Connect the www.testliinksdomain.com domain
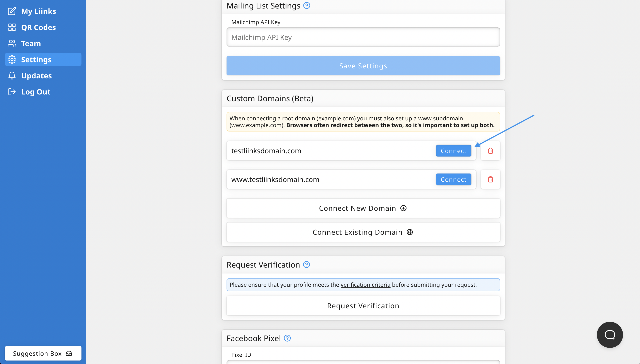 453,180
